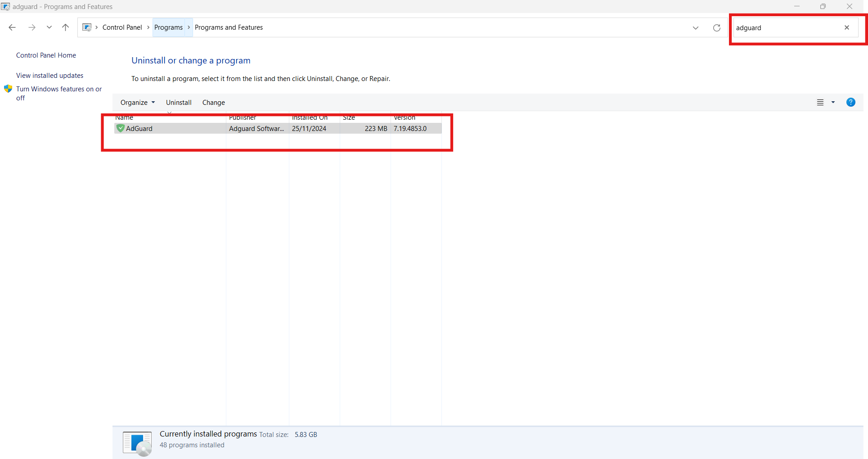Click the 223 MB size cell
The width and height of the screenshot is (868, 459).
[x=376, y=129]
